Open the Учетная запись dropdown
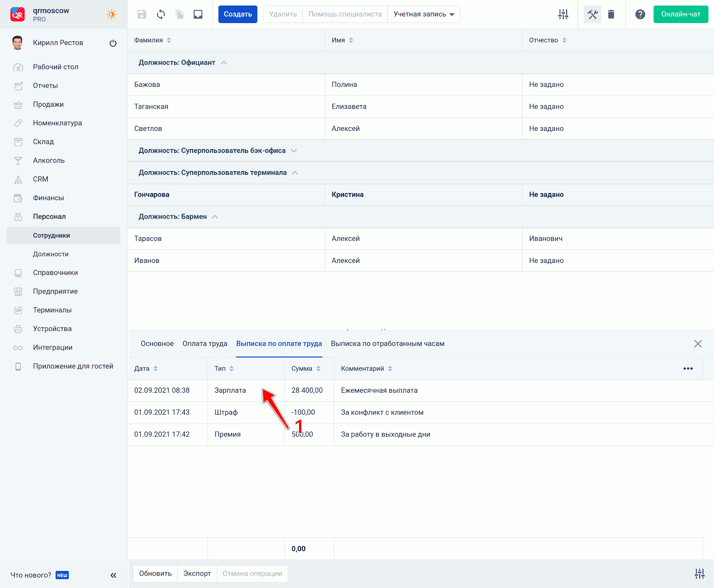The image size is (714, 588). tap(424, 15)
